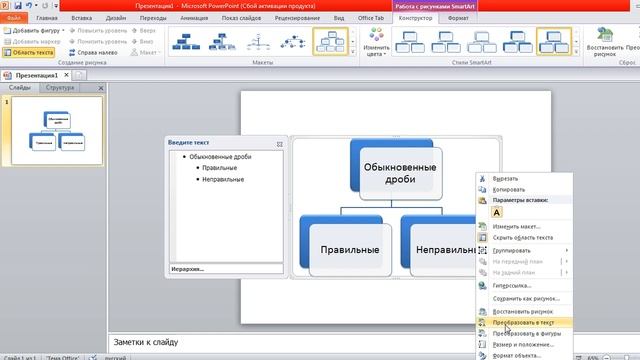
Task: Switch to the Слайды pane tab
Action: pyautogui.click(x=20, y=88)
